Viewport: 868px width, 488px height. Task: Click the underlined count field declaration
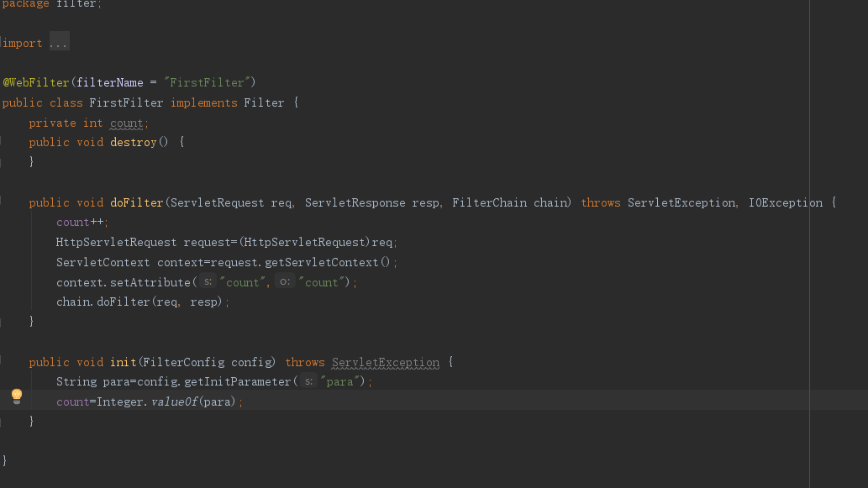pos(126,123)
